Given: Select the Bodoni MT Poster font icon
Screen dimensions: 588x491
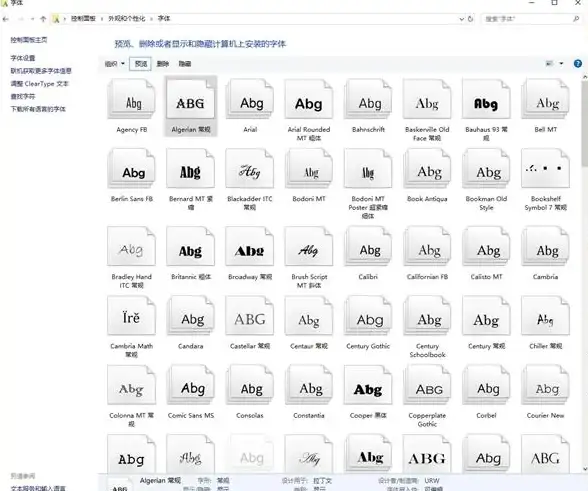Looking at the screenshot, I should coord(368,168).
